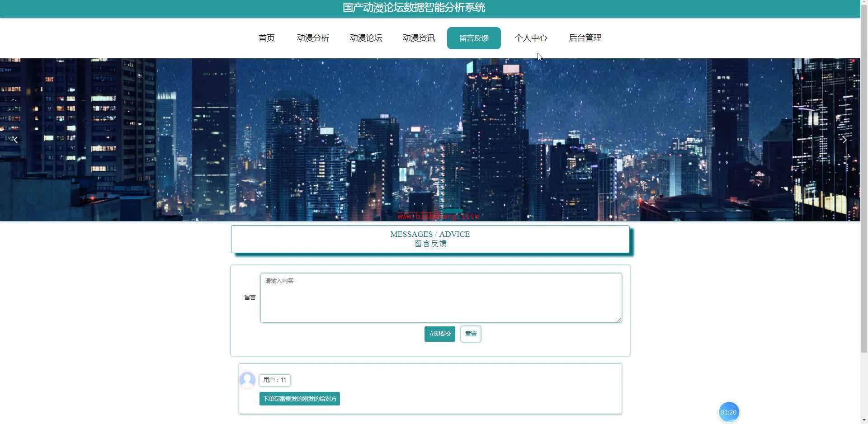This screenshot has height=424, width=868.
Task: Switch to 动漫资讯 menu item
Action: (x=419, y=38)
